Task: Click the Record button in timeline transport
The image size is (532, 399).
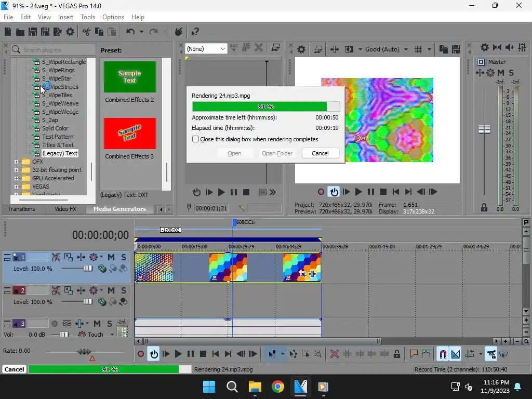Action: pyautogui.click(x=141, y=354)
